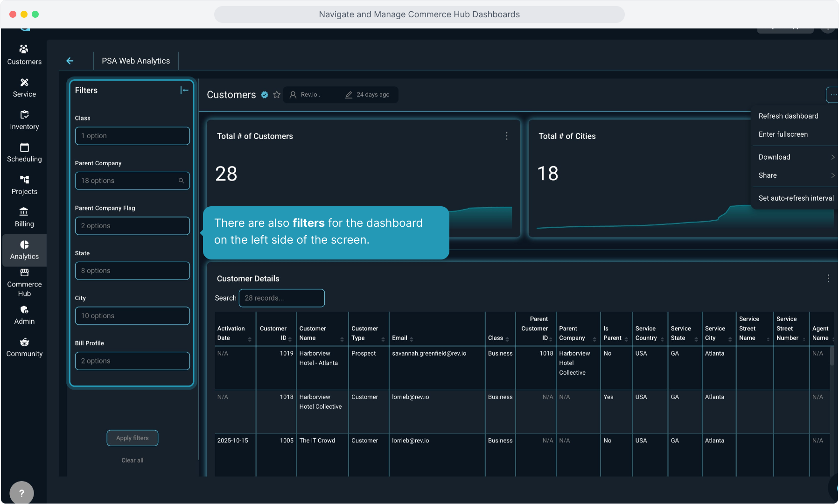Image resolution: width=839 pixels, height=504 pixels.
Task: Go to the Service sidebar icon
Action: (24, 87)
